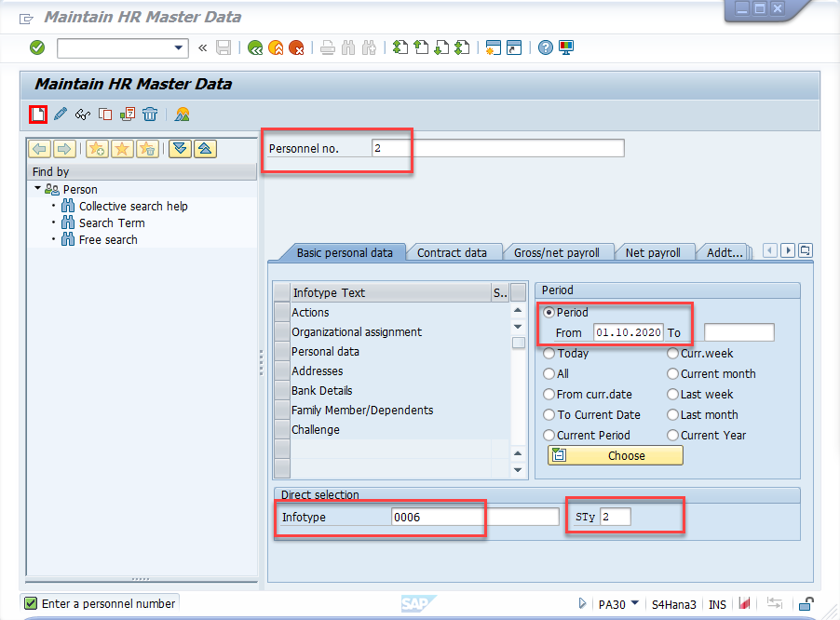Click the Delimit record icon
The width and height of the screenshot is (840, 620).
[128, 115]
